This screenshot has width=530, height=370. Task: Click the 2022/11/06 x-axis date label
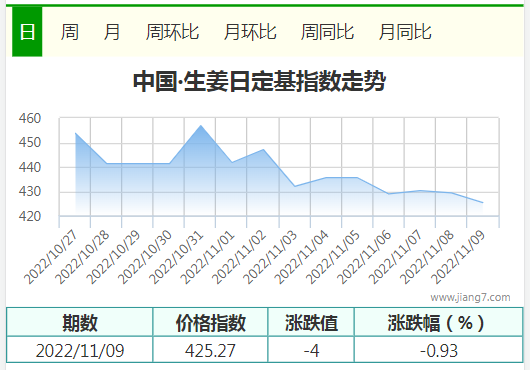365,257
